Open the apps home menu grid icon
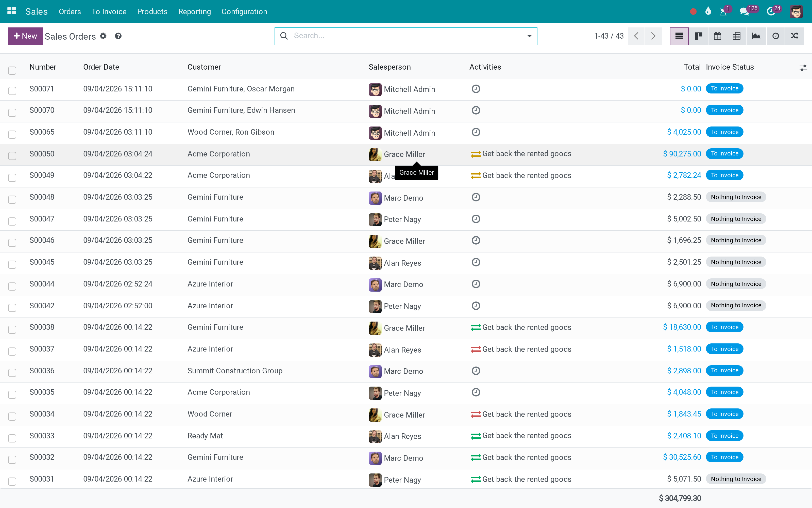This screenshot has height=508, width=812. click(12, 11)
